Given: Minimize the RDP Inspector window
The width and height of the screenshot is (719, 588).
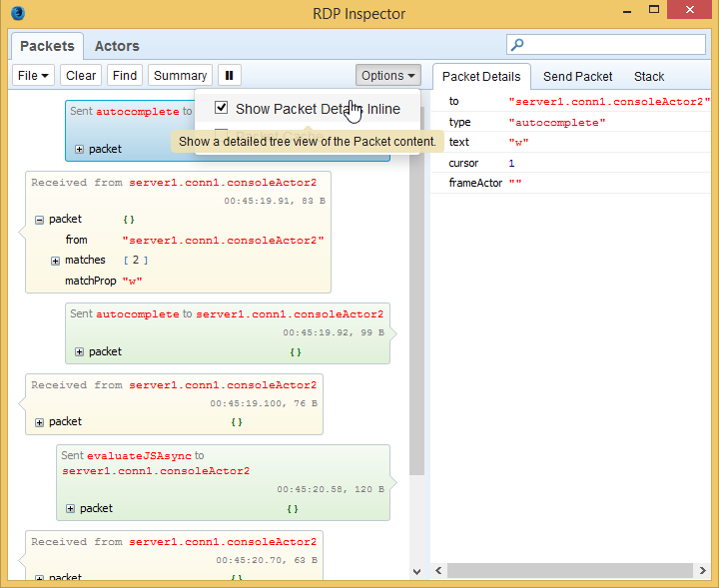Looking at the screenshot, I should pyautogui.click(x=627, y=10).
